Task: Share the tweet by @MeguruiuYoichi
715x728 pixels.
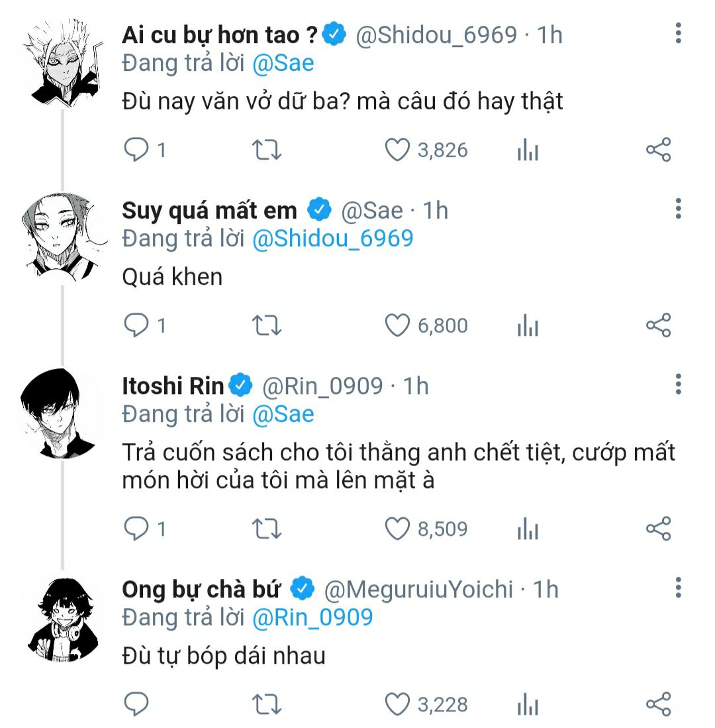Action: pos(658,704)
